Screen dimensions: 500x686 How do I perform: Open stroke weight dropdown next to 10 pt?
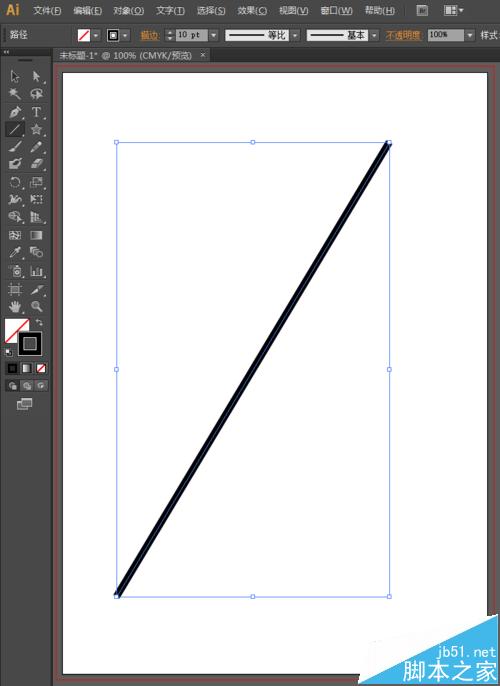(213, 35)
